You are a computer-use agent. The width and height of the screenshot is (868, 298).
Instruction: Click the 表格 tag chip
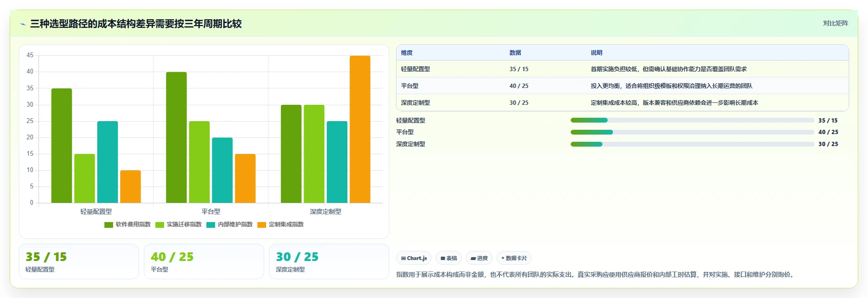(448, 258)
